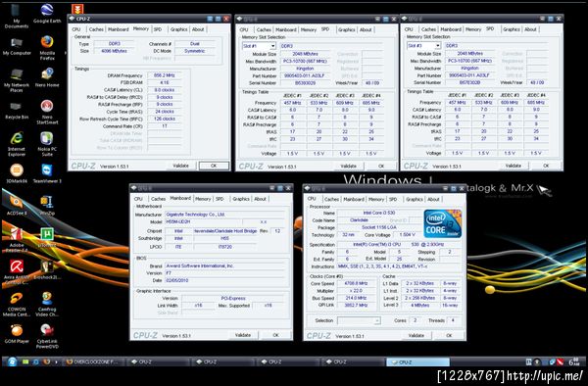Click Validate in the DRAM Frequency Memory window
Viewport: 588px width, 386px height.
(180, 166)
